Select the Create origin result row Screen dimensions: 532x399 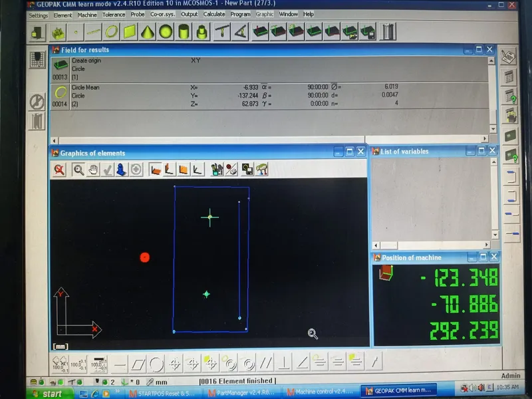(270, 70)
